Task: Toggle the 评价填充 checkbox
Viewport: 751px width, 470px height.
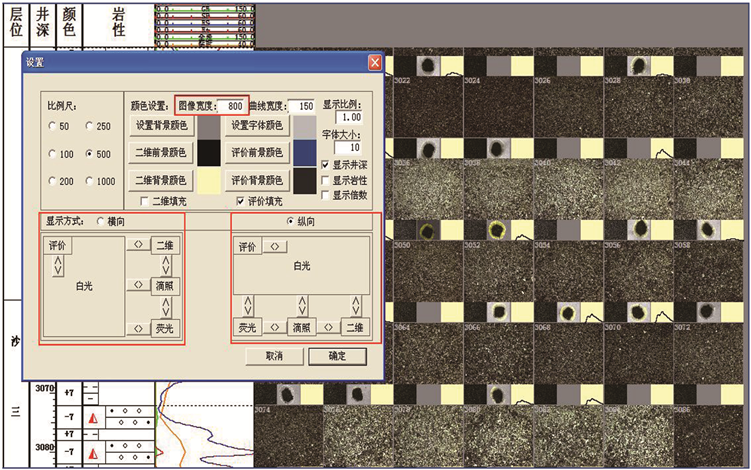Action: pyautogui.click(x=240, y=201)
